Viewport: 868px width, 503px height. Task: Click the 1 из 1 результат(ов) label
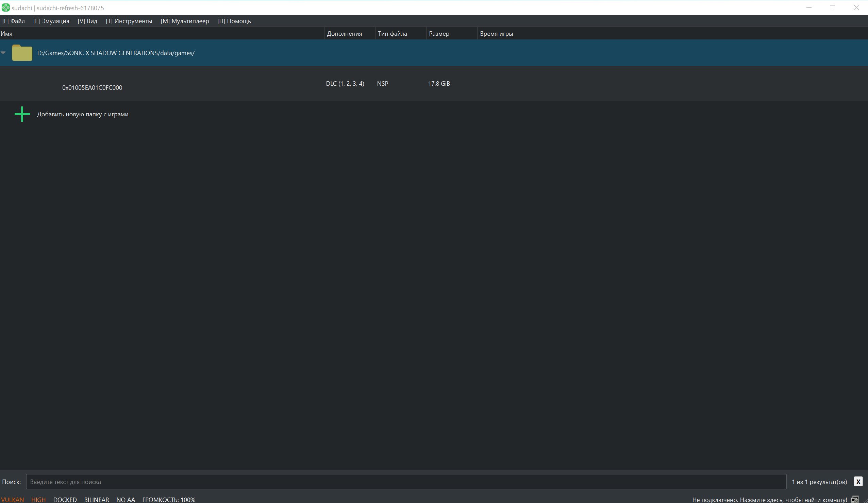click(x=819, y=482)
